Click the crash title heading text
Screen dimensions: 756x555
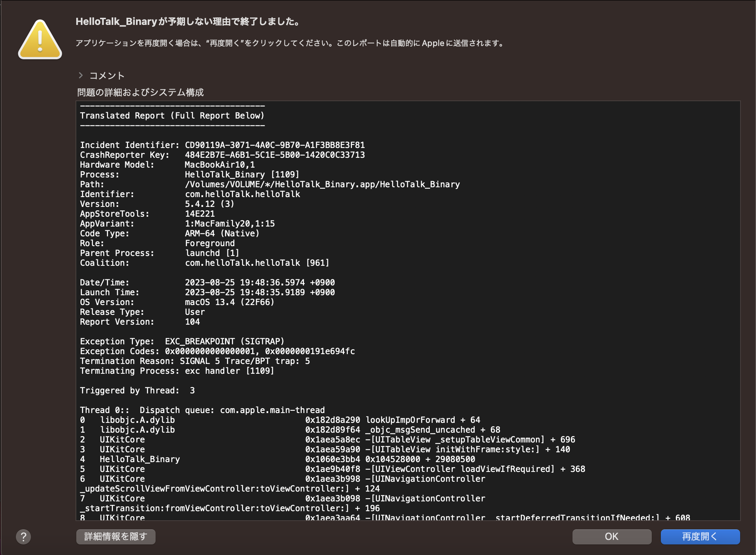188,22
